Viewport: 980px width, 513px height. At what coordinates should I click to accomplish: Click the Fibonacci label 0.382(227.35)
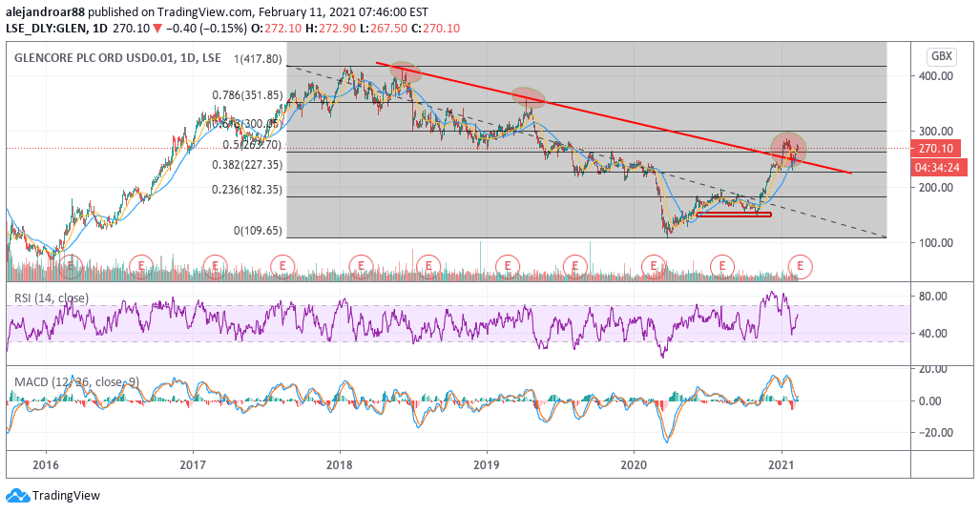pyautogui.click(x=247, y=165)
